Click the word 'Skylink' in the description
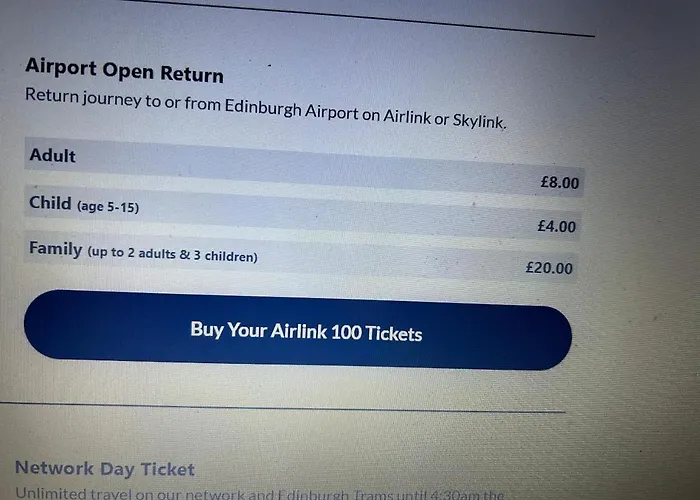700x500 pixels. pos(477,121)
